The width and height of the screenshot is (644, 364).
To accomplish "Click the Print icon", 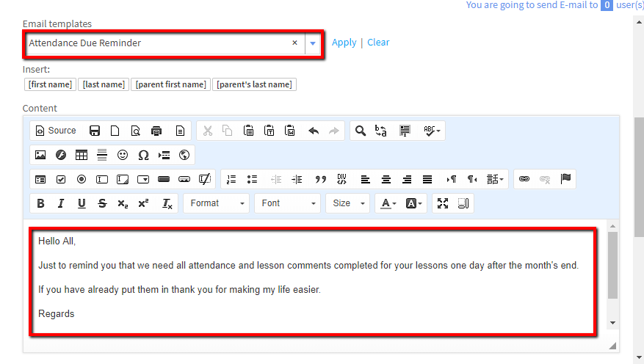I will pyautogui.click(x=156, y=131).
